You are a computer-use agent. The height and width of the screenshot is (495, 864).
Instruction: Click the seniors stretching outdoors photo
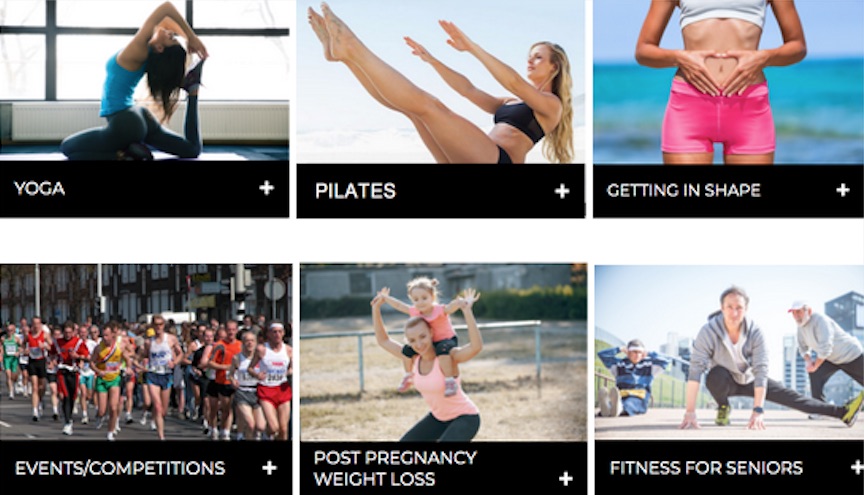click(x=730, y=352)
